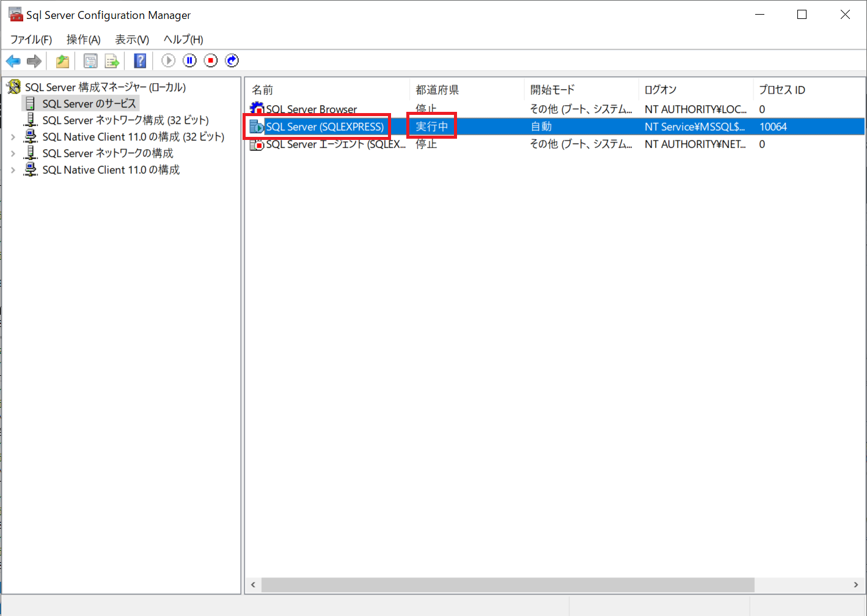867x616 pixels.
Task: Click the icon of SQL Native Client 11.0 の構成 (32 ビット)
Action: pyautogui.click(x=31, y=136)
